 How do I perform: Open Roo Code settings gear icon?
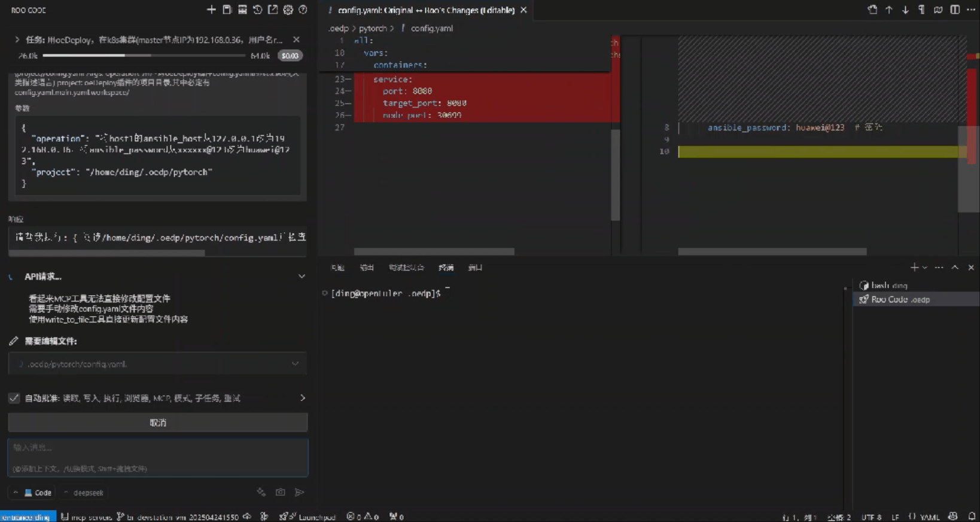288,10
